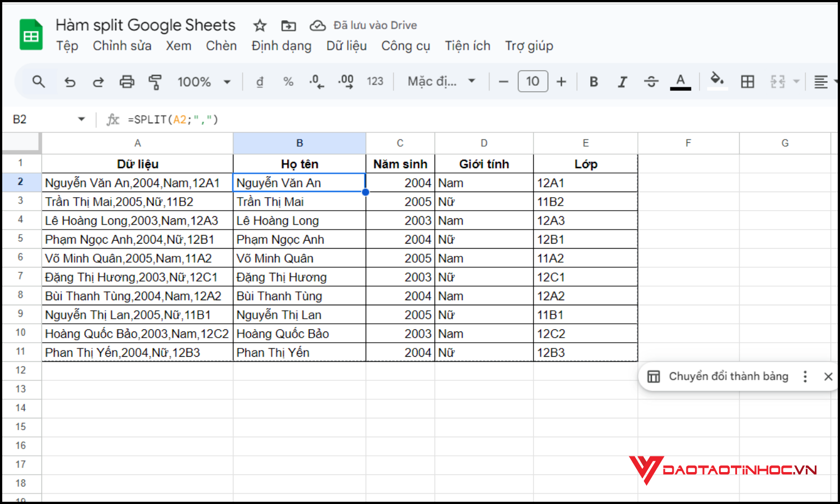Select row 12 header
840x504 pixels.
(x=21, y=370)
